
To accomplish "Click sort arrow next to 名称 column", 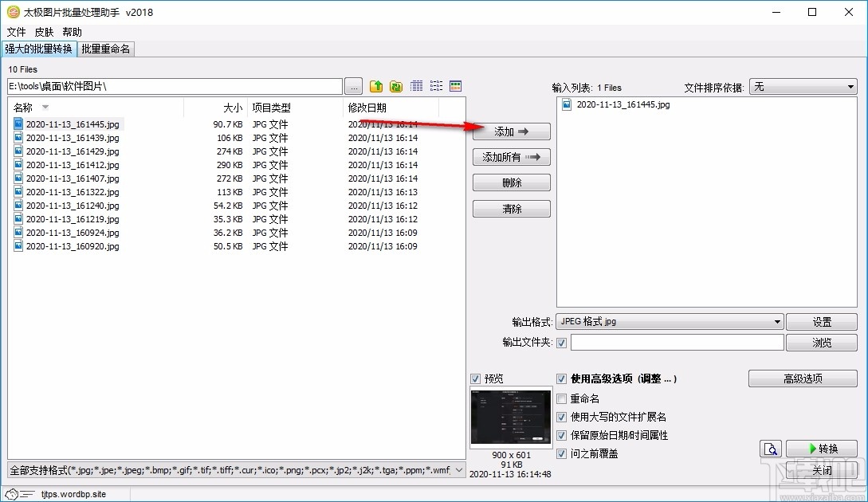I will (45, 108).
